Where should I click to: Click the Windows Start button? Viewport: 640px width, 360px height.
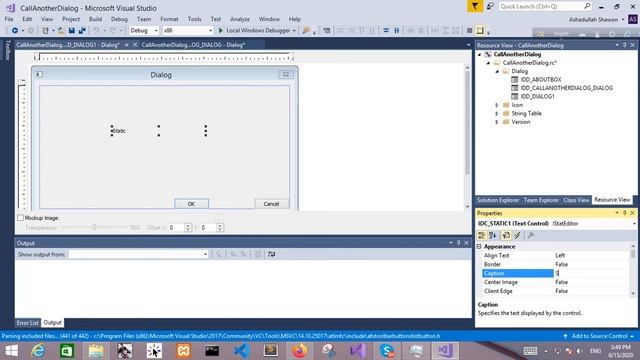11,351
